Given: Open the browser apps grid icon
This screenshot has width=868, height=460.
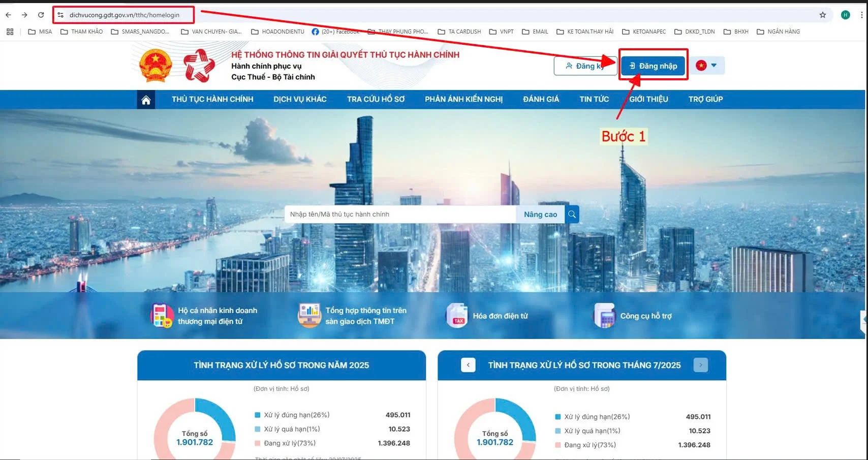Looking at the screenshot, I should pyautogui.click(x=10, y=32).
